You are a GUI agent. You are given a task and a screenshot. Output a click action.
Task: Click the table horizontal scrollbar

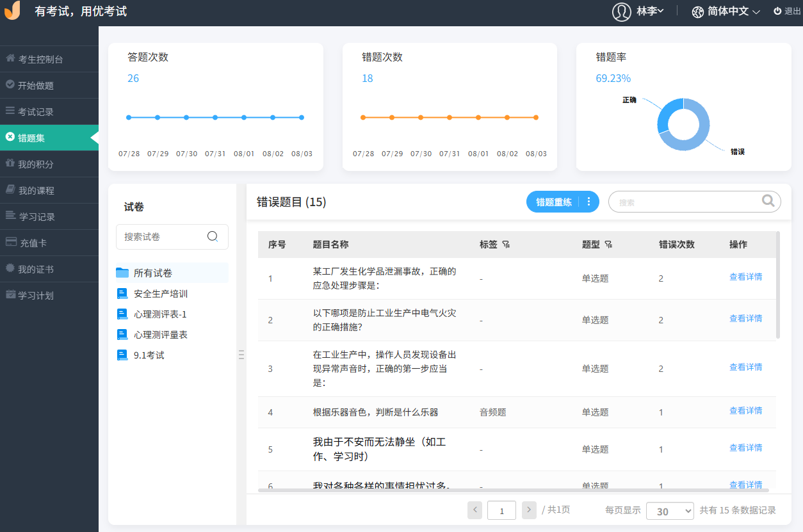(514, 490)
